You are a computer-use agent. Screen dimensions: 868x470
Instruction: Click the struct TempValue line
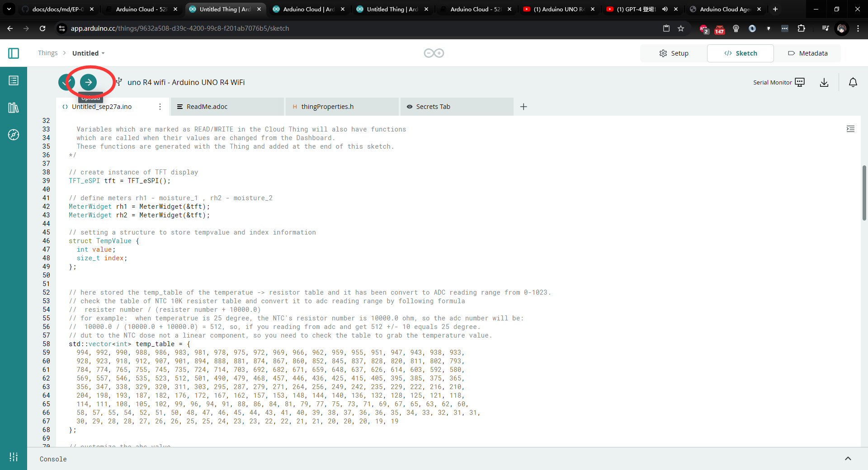[x=104, y=241]
